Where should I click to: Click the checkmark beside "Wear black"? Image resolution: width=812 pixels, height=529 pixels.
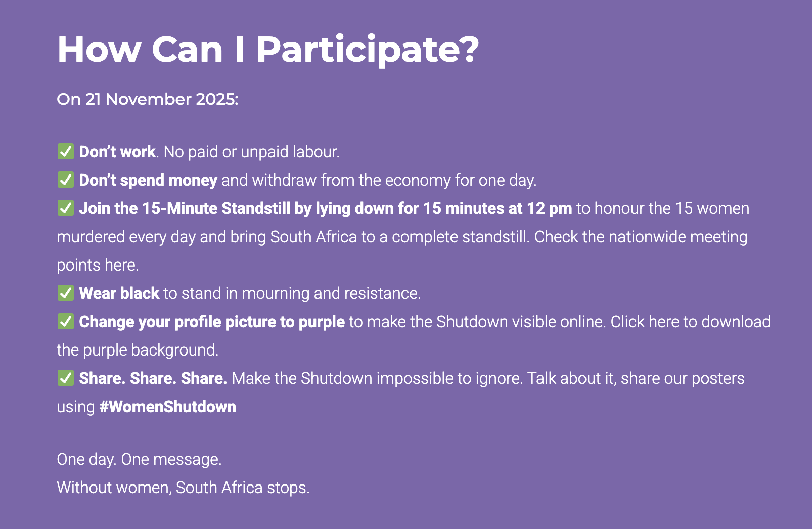tap(65, 293)
